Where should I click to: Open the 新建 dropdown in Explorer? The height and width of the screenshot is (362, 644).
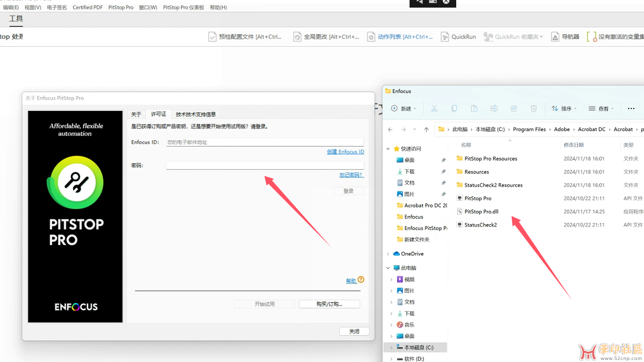[x=404, y=108]
